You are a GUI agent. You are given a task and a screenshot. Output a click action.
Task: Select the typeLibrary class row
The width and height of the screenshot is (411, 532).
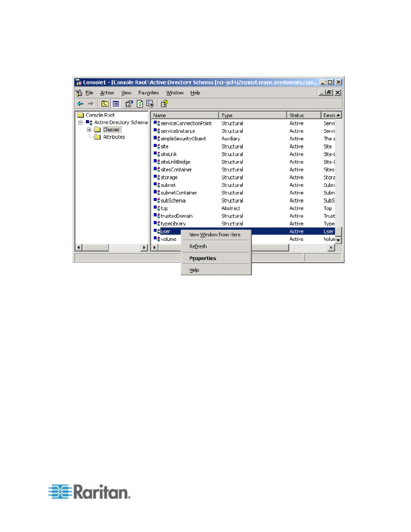(243, 224)
